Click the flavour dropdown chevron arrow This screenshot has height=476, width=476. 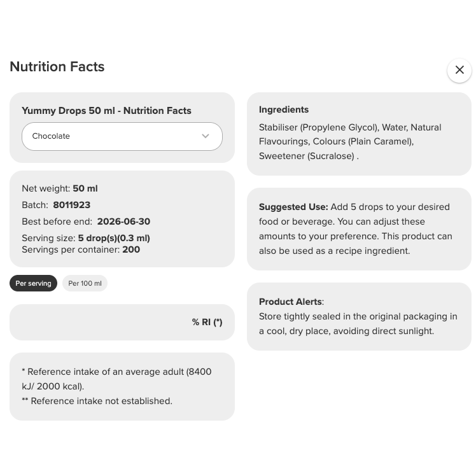pos(206,136)
